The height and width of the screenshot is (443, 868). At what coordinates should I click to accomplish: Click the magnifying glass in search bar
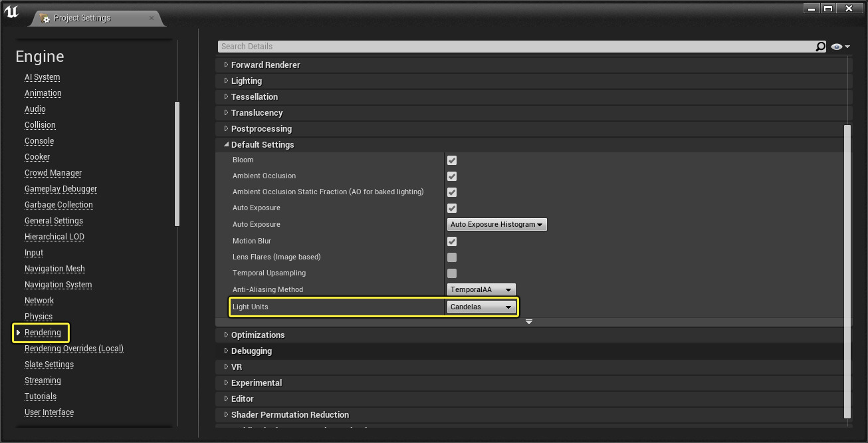tap(821, 46)
